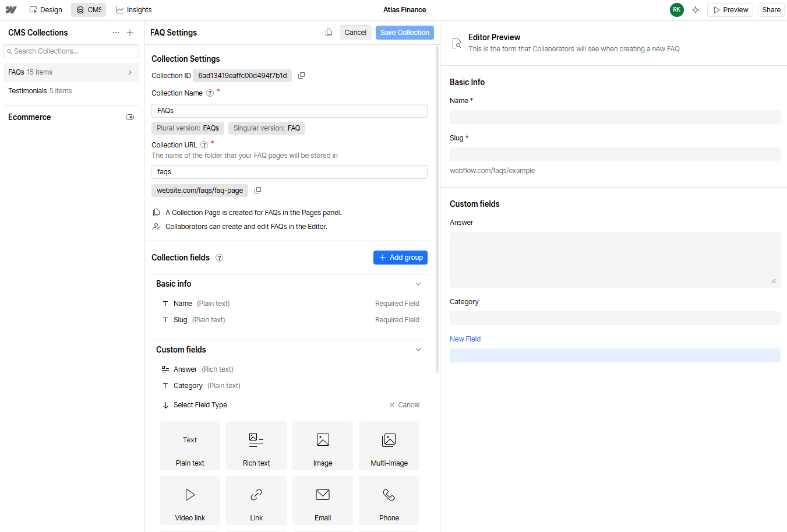Click the Answer textarea in Editor Preview
This screenshot has width=787, height=532.
(615, 260)
